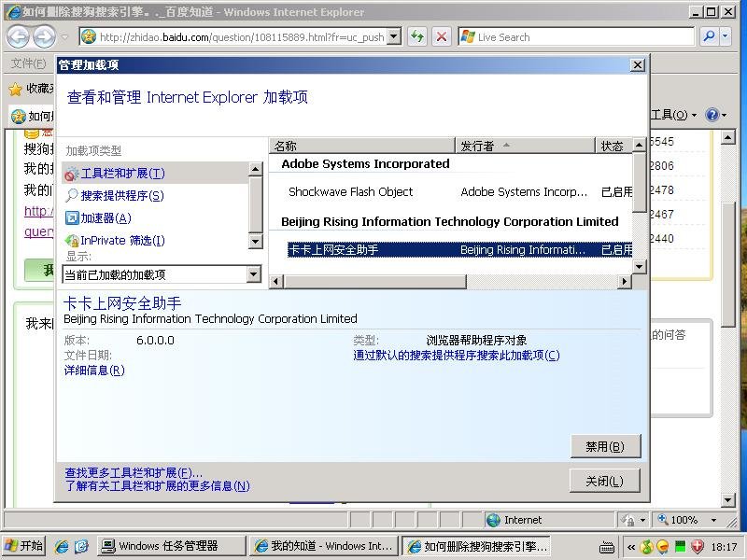Expand the Live Search options dropdown arrow
The height and width of the screenshot is (560, 747).
click(x=730, y=37)
